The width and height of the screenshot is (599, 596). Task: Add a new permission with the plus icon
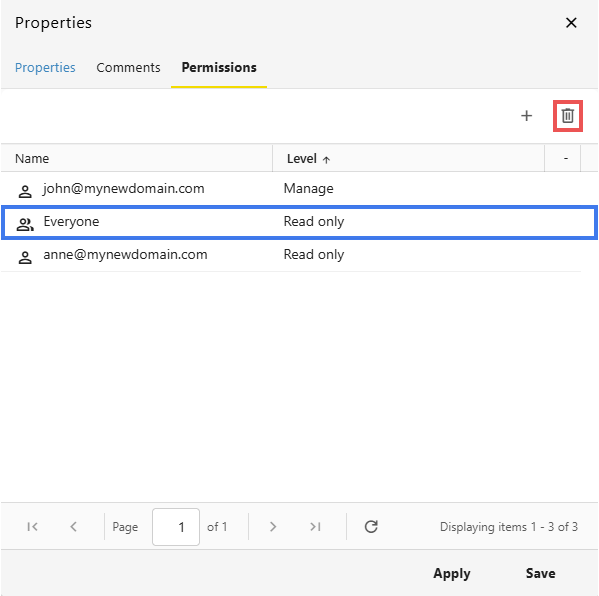pyautogui.click(x=526, y=115)
